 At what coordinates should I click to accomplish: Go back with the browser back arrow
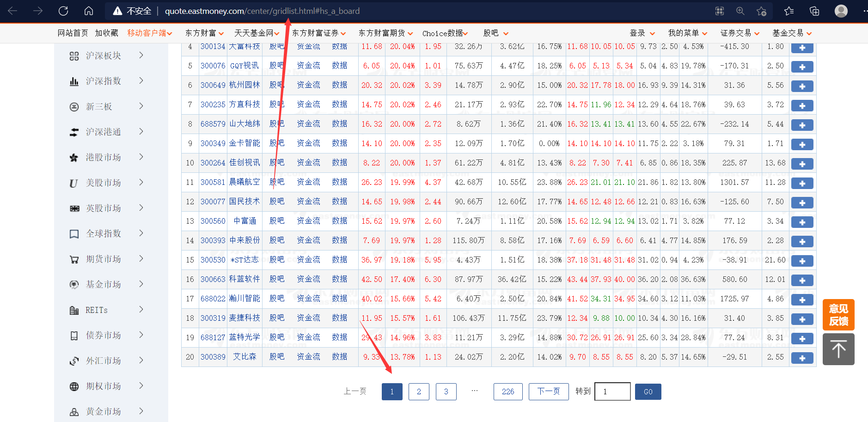[x=12, y=11]
